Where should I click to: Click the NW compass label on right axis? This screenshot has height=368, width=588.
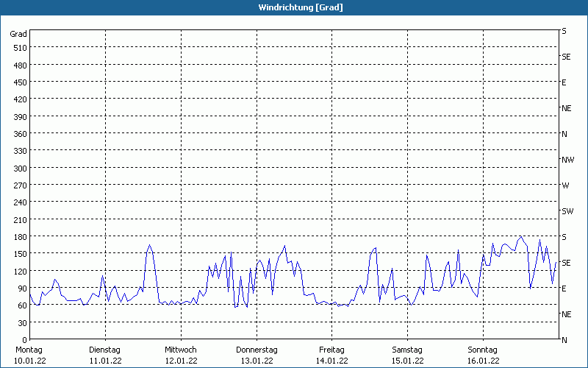click(567, 160)
